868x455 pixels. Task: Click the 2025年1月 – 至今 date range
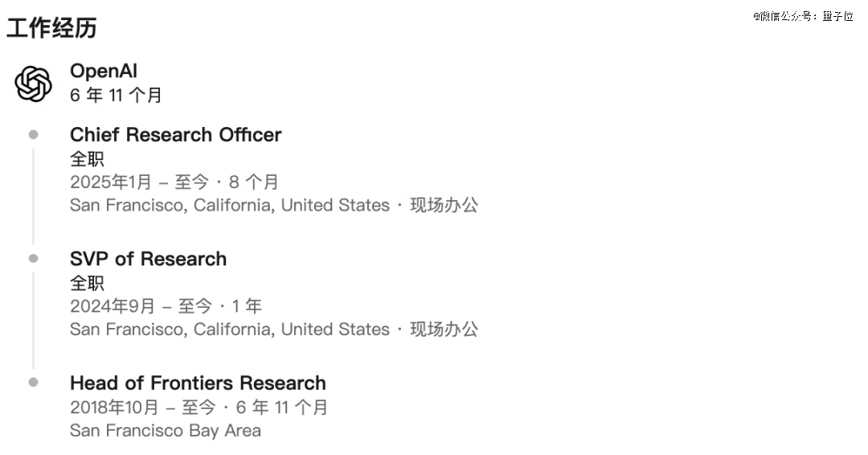tap(139, 182)
